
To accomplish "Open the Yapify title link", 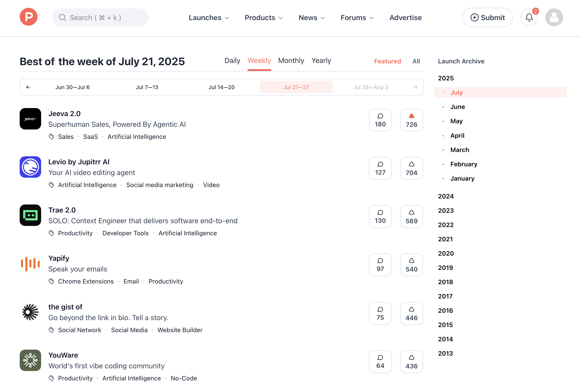I will (59, 259).
